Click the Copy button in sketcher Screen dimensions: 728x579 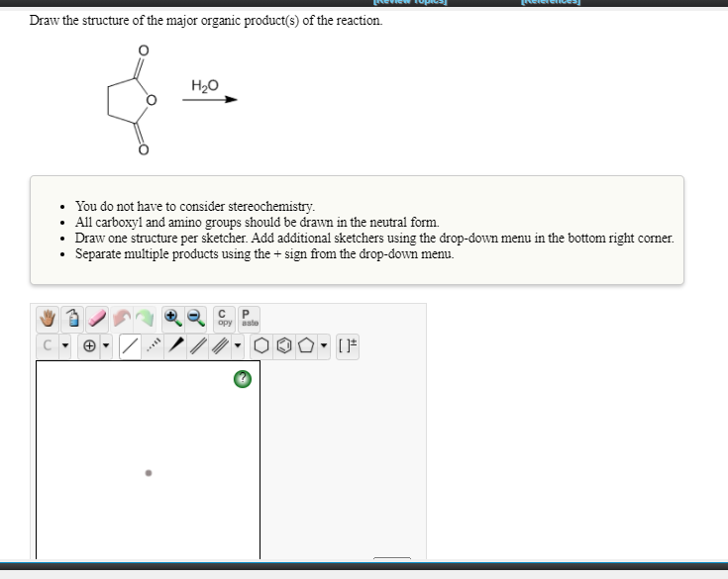[x=225, y=319]
